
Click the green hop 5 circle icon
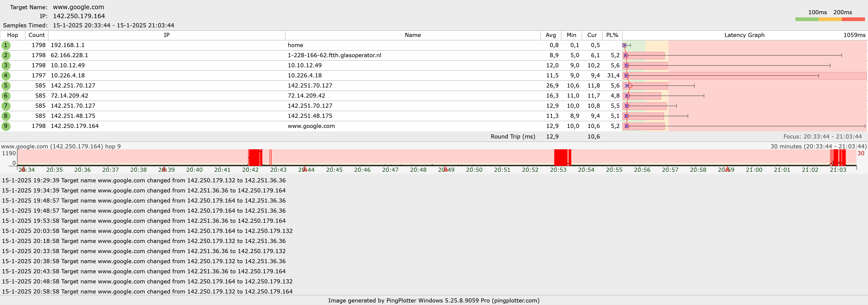click(x=6, y=86)
